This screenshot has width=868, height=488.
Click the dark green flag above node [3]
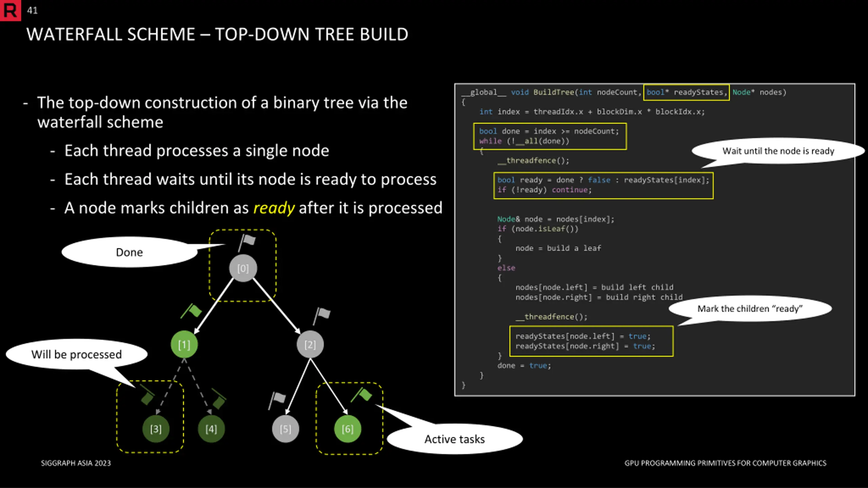[147, 395]
